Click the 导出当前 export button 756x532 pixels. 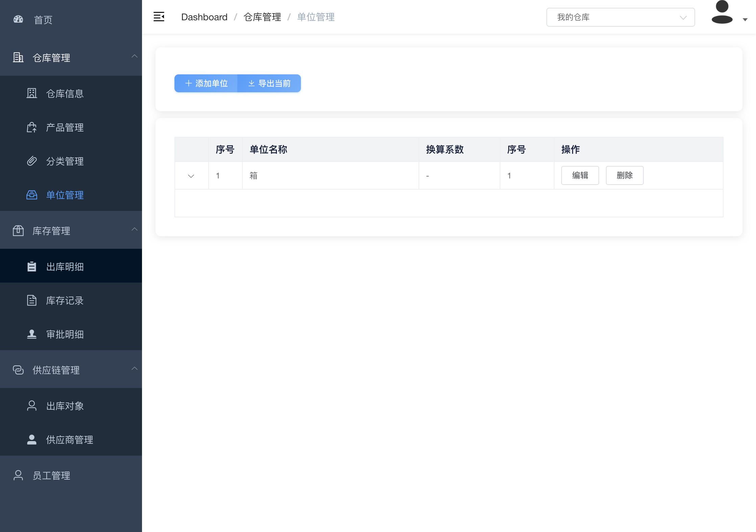(x=269, y=83)
